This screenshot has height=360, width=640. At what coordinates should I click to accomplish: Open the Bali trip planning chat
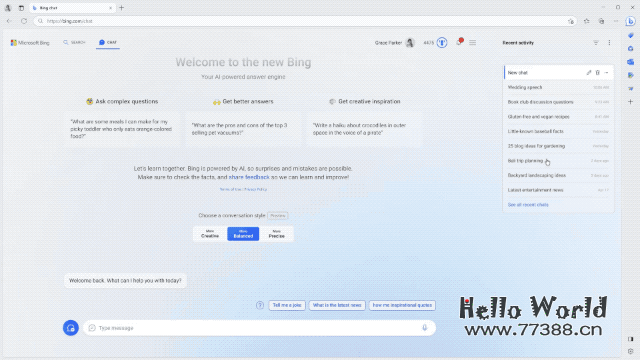[558, 161]
